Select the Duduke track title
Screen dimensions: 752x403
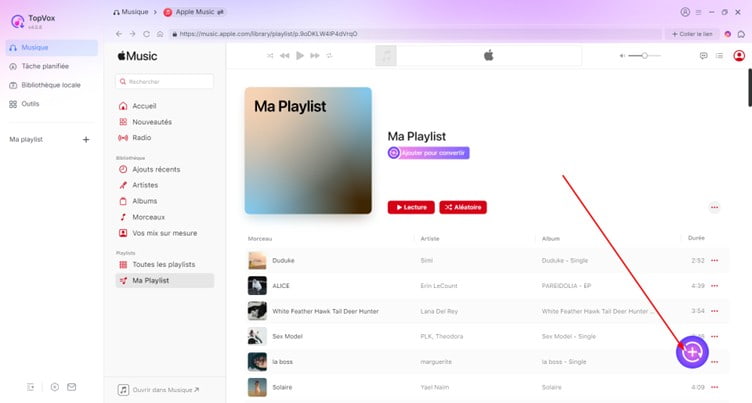pos(283,261)
